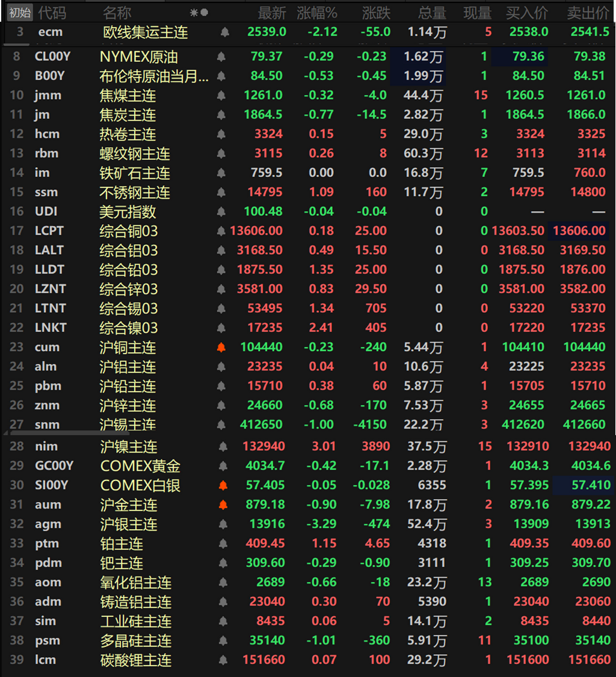
Task: Click the alert bell for 综合铅03
Action: point(221,269)
